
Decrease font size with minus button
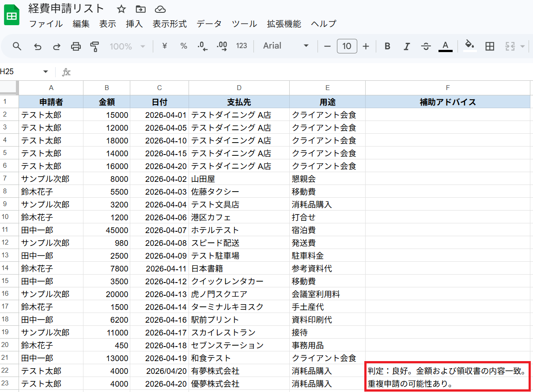(x=327, y=46)
